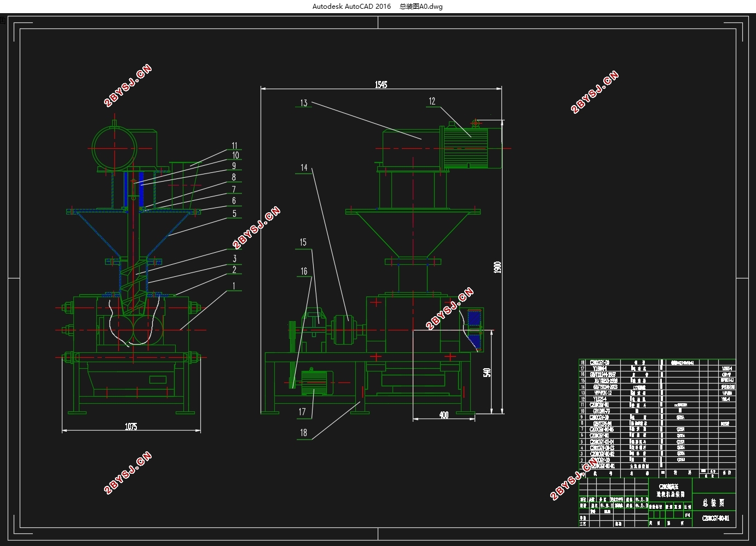
Task: Select parts list row 18 part number
Action: pyautogui.click(x=599, y=362)
